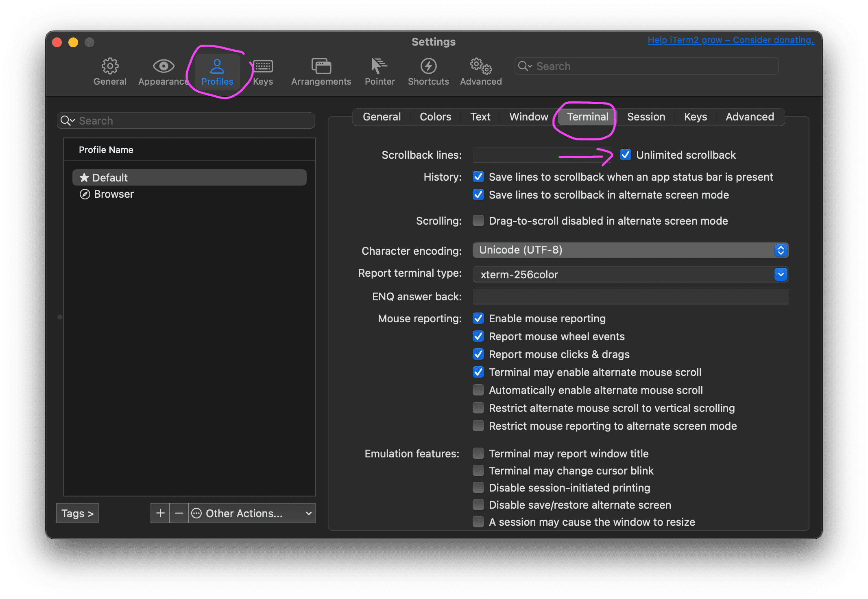Click the ellipsis icon in Other Actions

tap(196, 513)
